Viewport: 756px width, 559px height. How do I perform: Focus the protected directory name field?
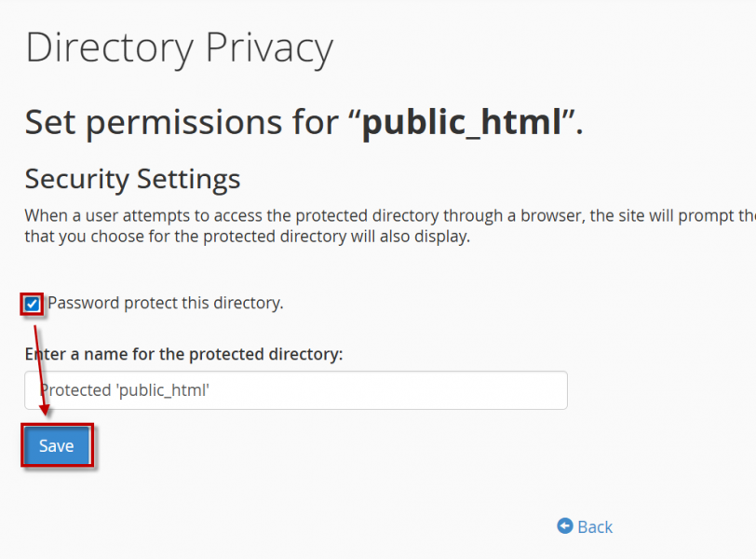pyautogui.click(x=296, y=390)
